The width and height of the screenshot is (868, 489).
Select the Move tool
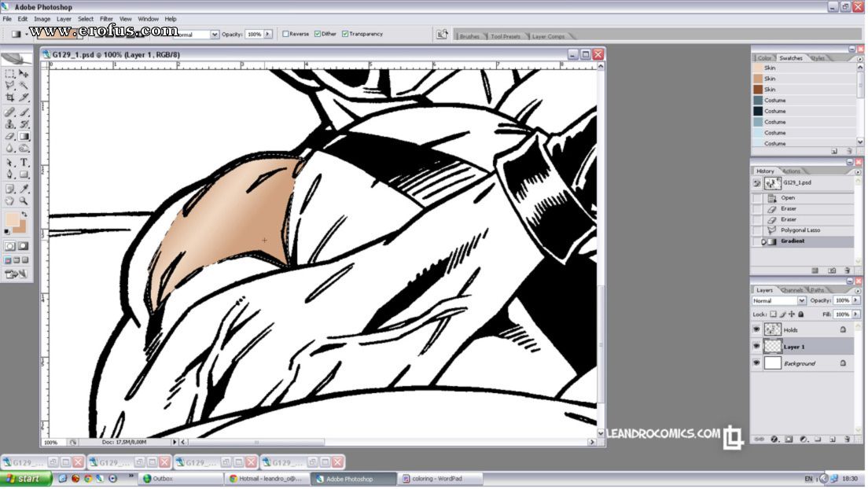[x=24, y=74]
